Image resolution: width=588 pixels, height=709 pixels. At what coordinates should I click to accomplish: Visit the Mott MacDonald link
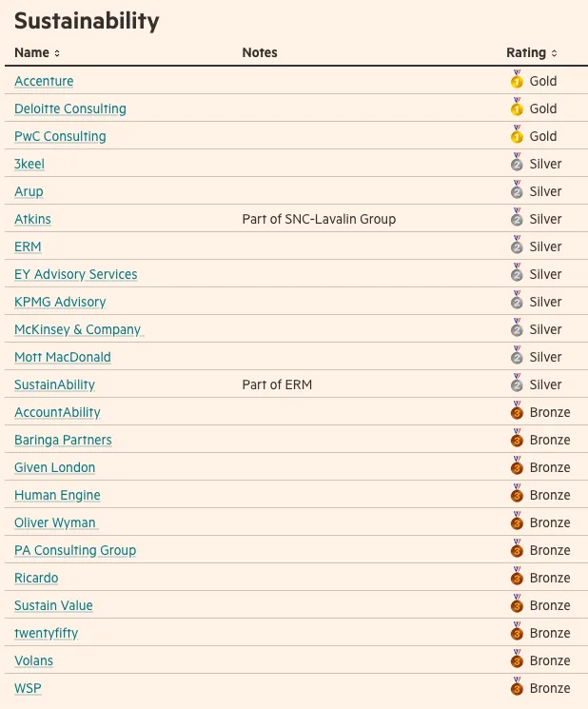pos(63,357)
